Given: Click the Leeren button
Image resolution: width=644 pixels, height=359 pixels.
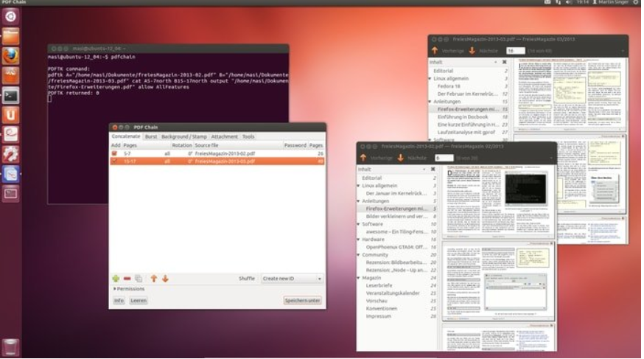Looking at the screenshot, I should click(139, 301).
